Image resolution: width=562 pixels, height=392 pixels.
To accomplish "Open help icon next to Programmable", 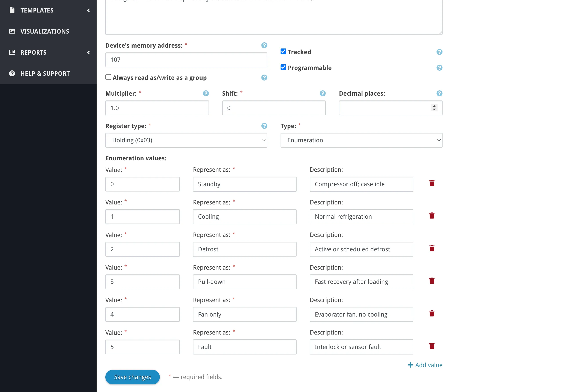I will (439, 68).
